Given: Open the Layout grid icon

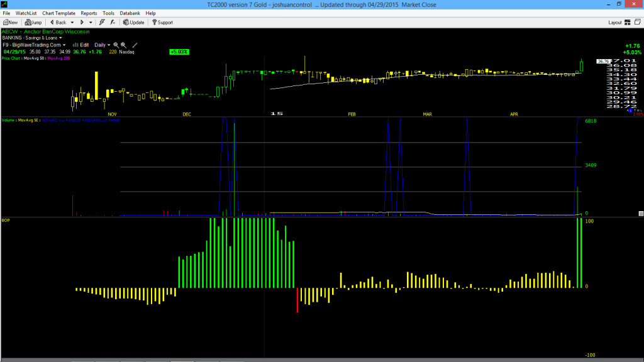Looking at the screenshot, I should 627,23.
